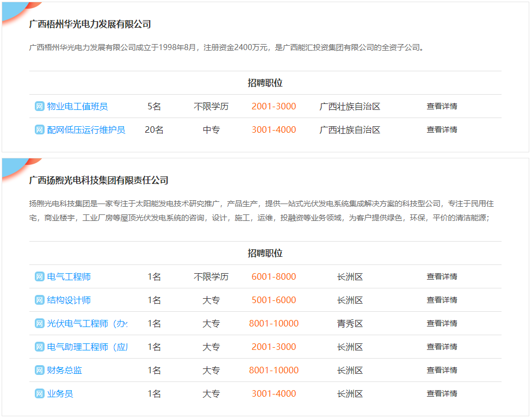Click the icon beside 配网低压运行维护员
The image size is (532, 419).
[x=39, y=130]
